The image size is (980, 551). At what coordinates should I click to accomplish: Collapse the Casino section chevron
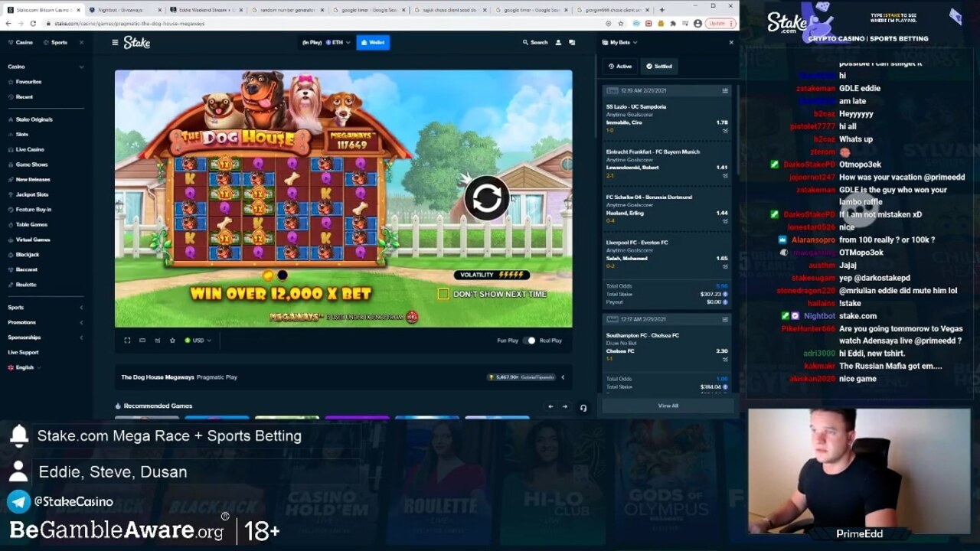pos(81,67)
